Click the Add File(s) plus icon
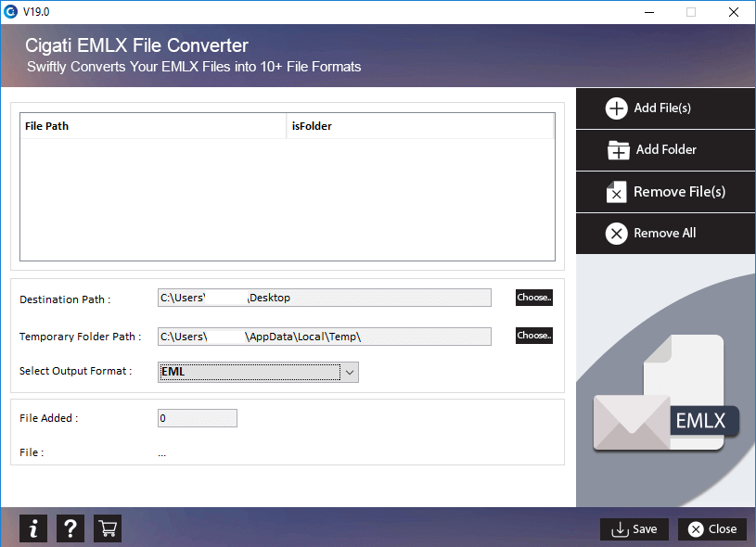The image size is (756, 547). [x=616, y=108]
